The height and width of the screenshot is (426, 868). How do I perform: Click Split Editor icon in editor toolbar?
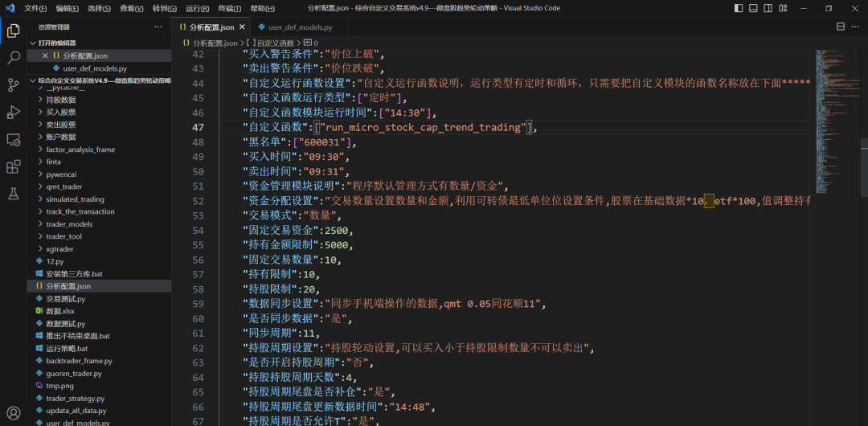(x=841, y=27)
